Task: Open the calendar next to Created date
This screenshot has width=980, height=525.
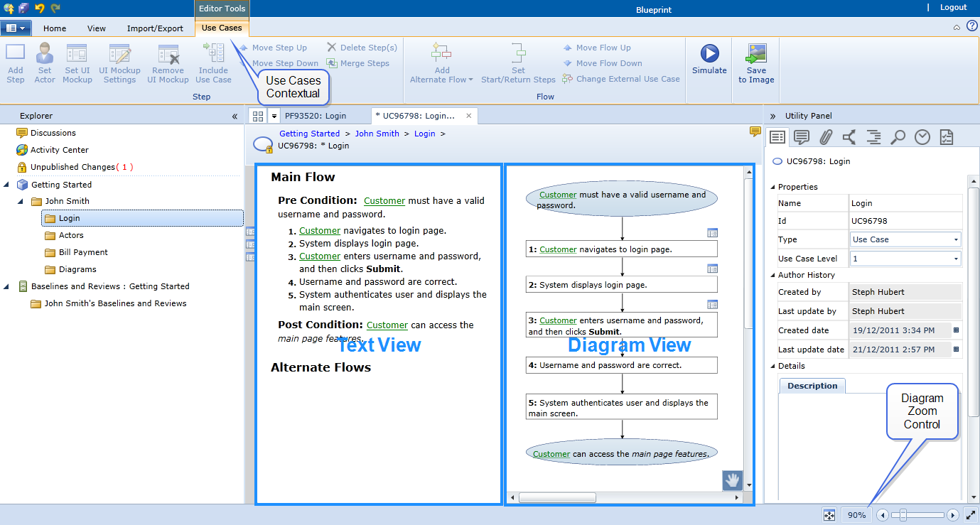Action: 956,330
